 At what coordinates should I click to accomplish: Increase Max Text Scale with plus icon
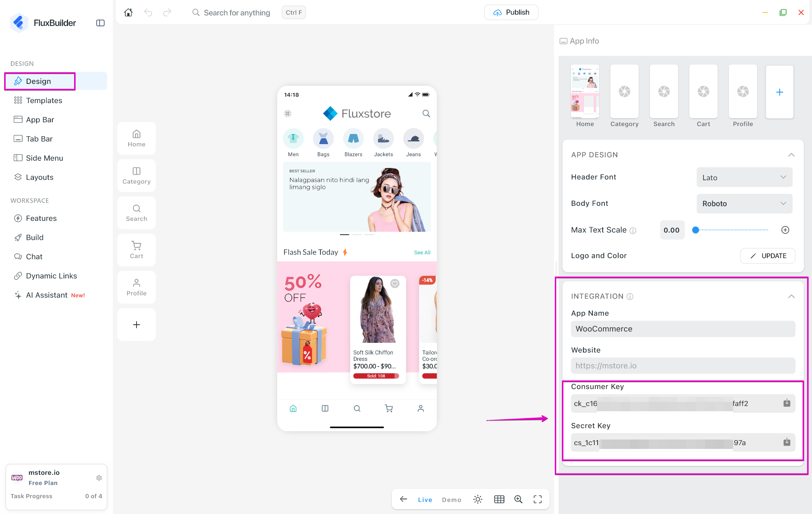[785, 230]
